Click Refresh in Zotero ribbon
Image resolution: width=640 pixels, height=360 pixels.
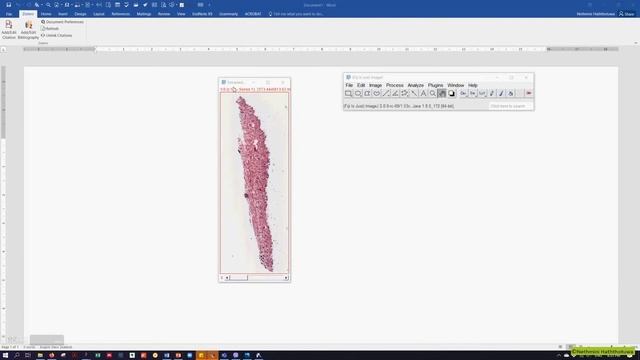click(50, 29)
